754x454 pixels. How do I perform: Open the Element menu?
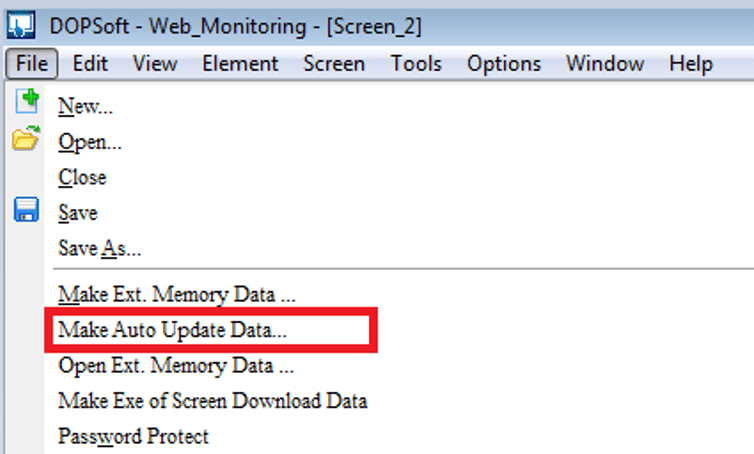pos(240,63)
